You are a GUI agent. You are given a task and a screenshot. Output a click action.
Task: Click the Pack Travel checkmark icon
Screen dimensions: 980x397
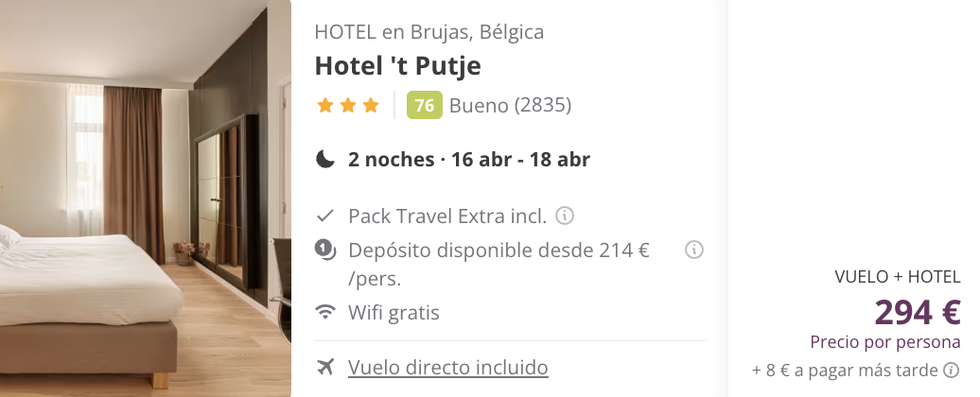(x=325, y=216)
